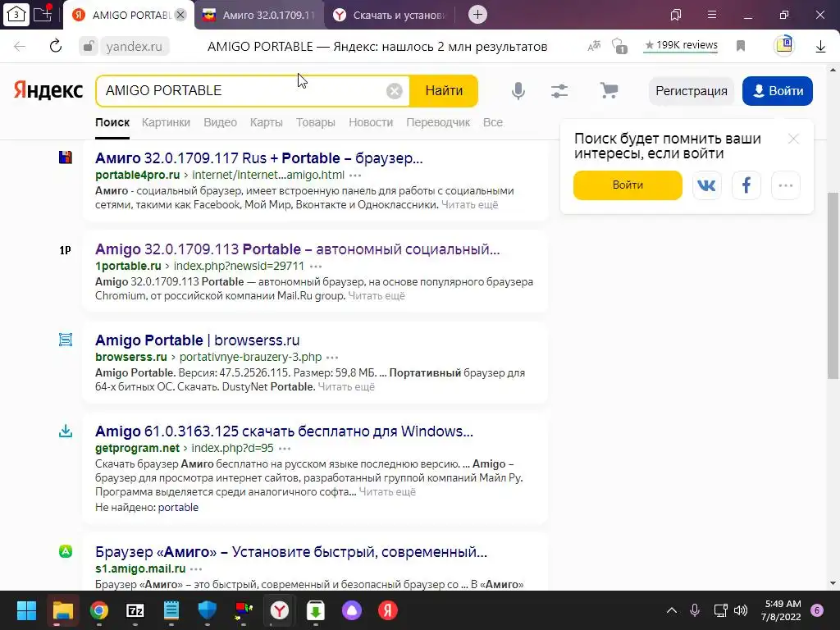Sign in with Facebook
The image size is (840, 630).
point(746,185)
